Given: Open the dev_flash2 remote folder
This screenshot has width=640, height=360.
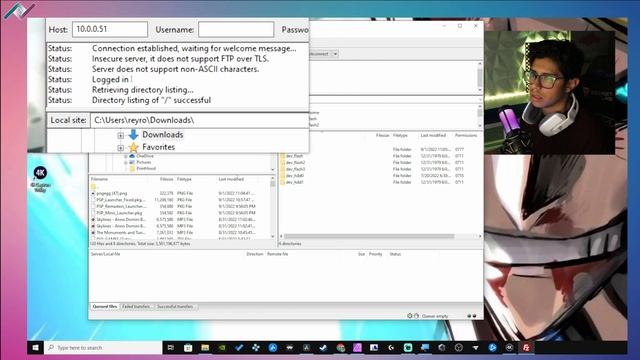Looking at the screenshot, I should [296, 162].
